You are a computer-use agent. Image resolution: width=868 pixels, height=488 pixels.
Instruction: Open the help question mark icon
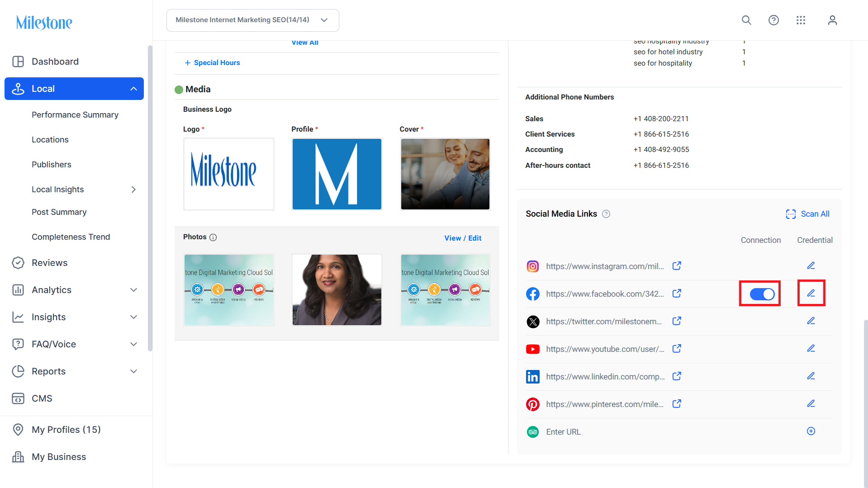(773, 20)
